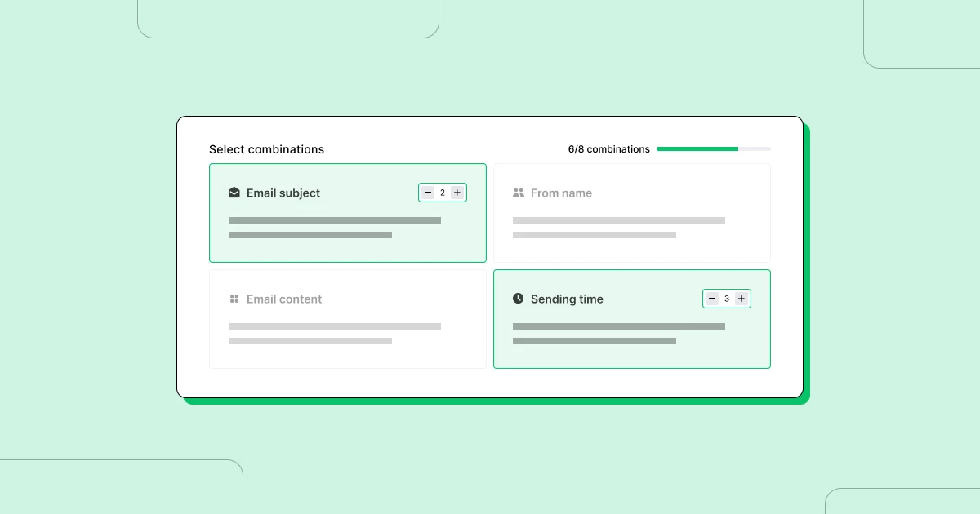Click the Email content card description lines
The height and width of the screenshot is (514, 980).
click(x=334, y=334)
